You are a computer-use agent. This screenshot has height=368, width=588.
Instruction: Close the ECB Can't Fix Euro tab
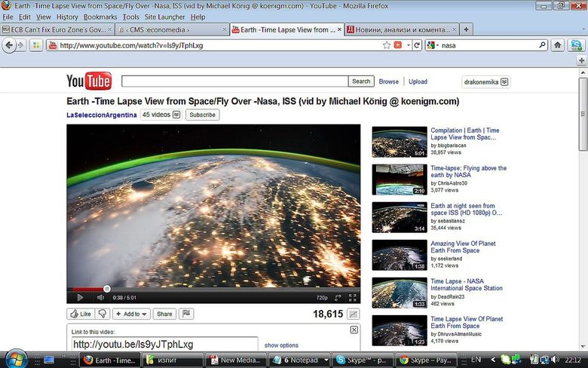tap(110, 29)
